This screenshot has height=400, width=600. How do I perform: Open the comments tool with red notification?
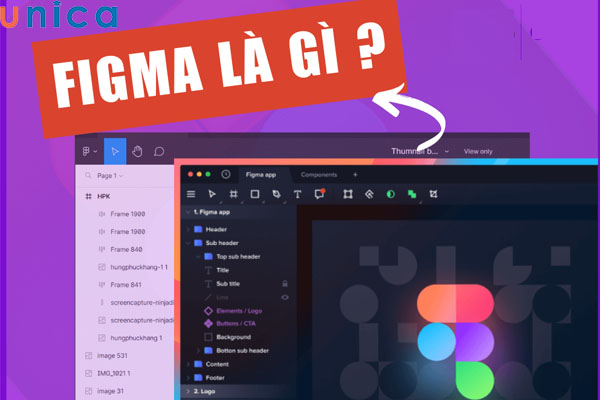[319, 194]
